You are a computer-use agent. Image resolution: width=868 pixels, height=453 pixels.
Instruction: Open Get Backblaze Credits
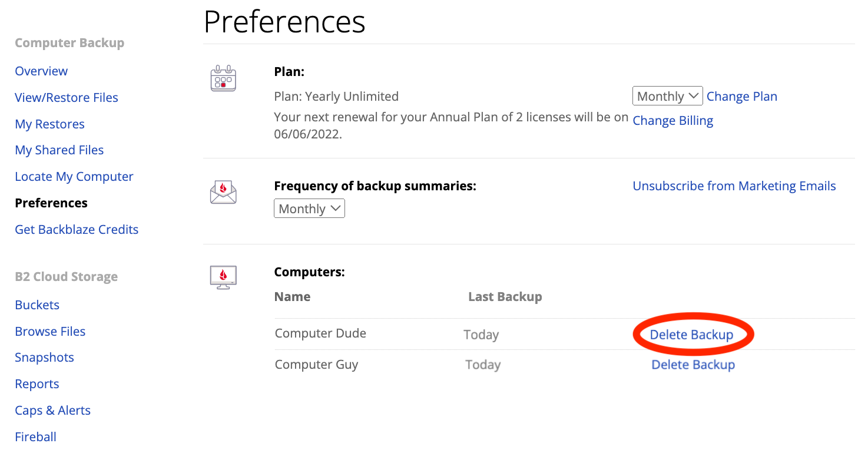(77, 230)
